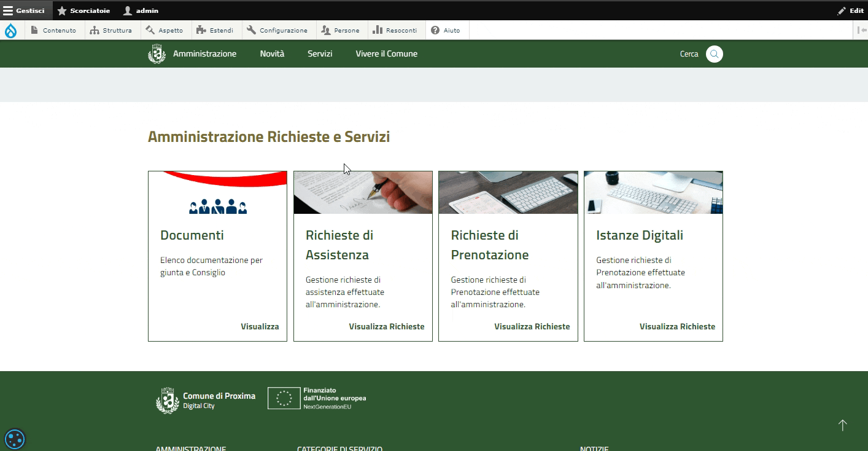This screenshot has height=451, width=868.
Task: Click the search magnifier icon
Action: (714, 54)
